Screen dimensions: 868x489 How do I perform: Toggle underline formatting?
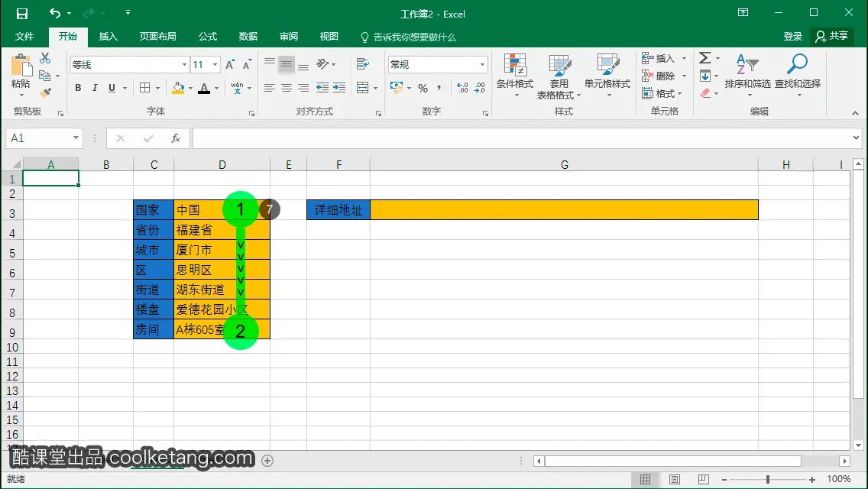[112, 88]
